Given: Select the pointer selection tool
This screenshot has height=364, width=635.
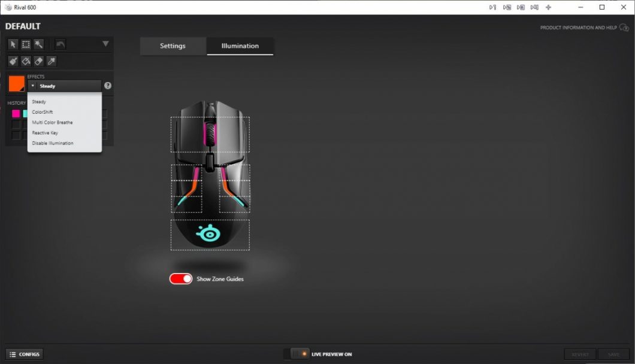Looking at the screenshot, I should (13, 44).
